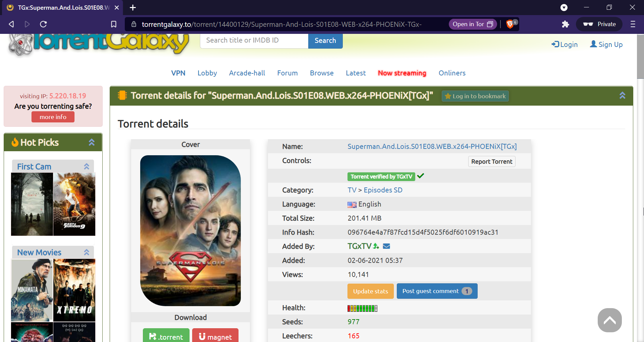The height and width of the screenshot is (342, 644).
Task: Click the Brave Shields lion icon
Action: tap(511, 24)
